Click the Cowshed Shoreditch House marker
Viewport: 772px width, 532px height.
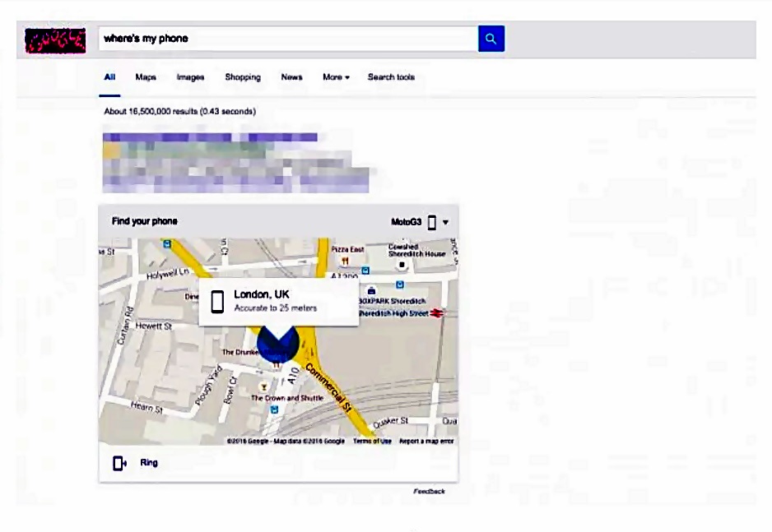coord(402,265)
